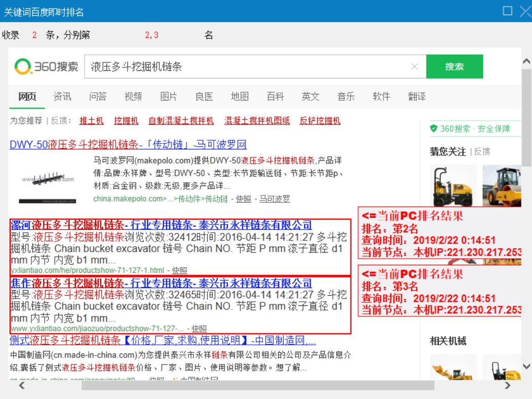
Task: Open the 焦作液压多斗挖掘机链条 result title
Action: click(x=161, y=283)
